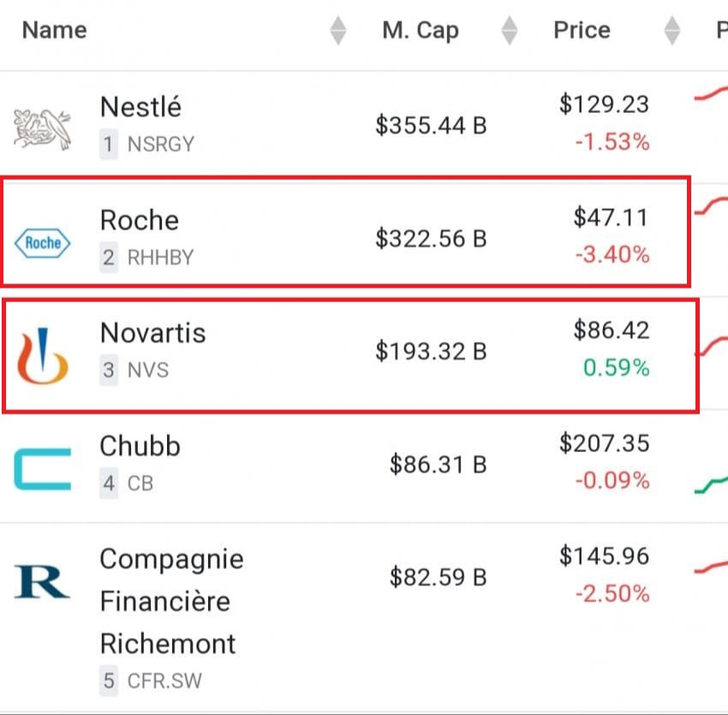728x715 pixels.
Task: Click the Novartis flame logo
Action: [43, 355]
